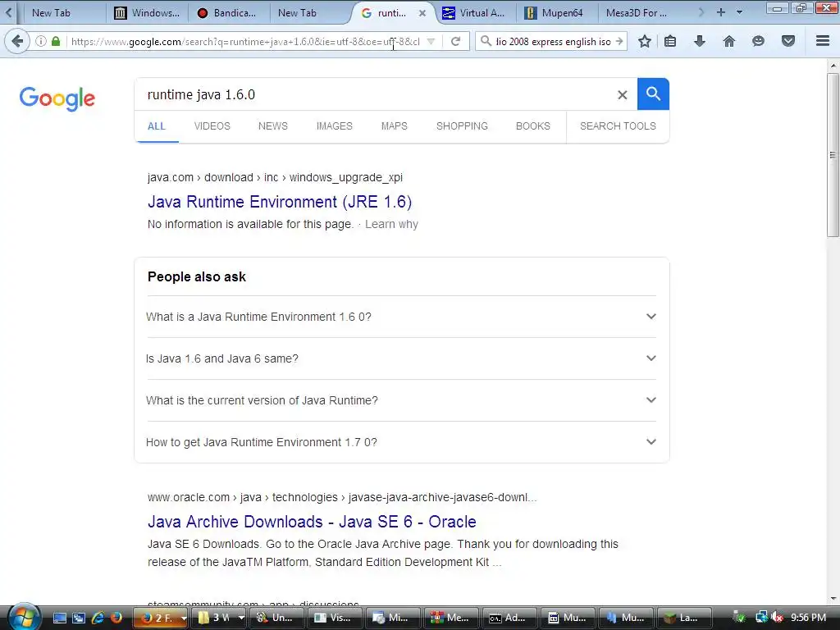The height and width of the screenshot is (630, 840).
Task: Go to Firefox home page icon
Action: 728,41
